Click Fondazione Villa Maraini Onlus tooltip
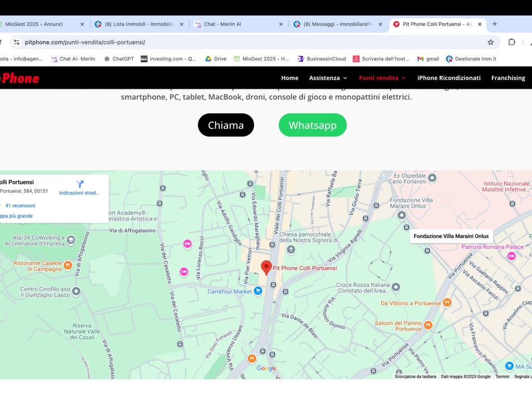This screenshot has height=399, width=532. click(451, 236)
